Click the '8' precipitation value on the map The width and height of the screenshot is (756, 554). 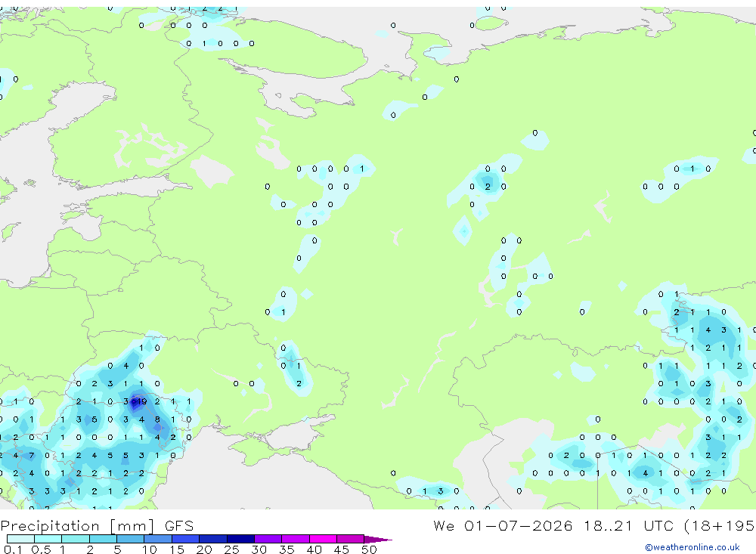[157, 419]
